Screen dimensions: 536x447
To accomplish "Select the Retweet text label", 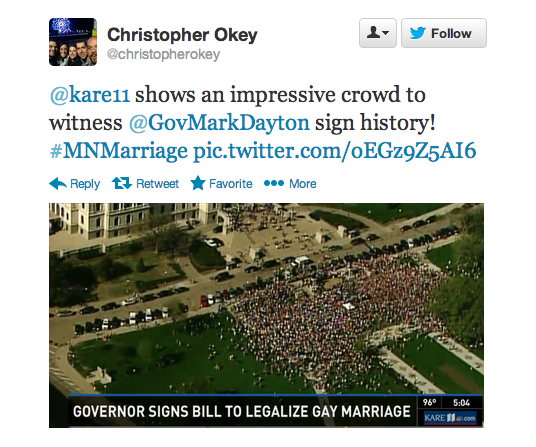I will click(x=157, y=184).
